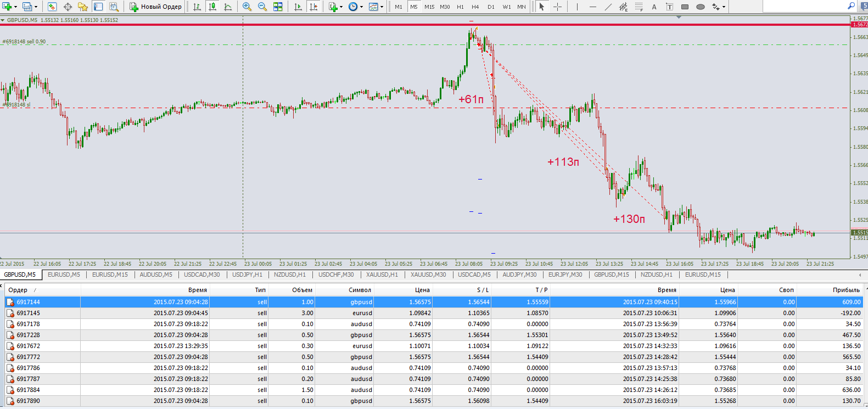Zoom out on the chart
This screenshot has height=409, width=868.
262,7
